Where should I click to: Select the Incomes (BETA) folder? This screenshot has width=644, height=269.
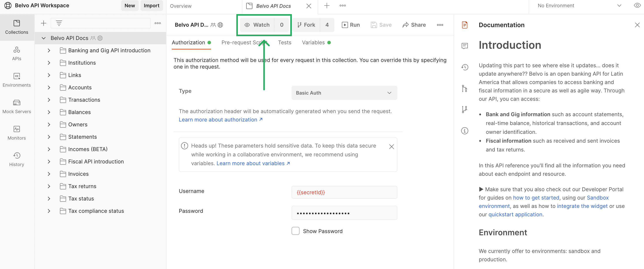coord(88,149)
